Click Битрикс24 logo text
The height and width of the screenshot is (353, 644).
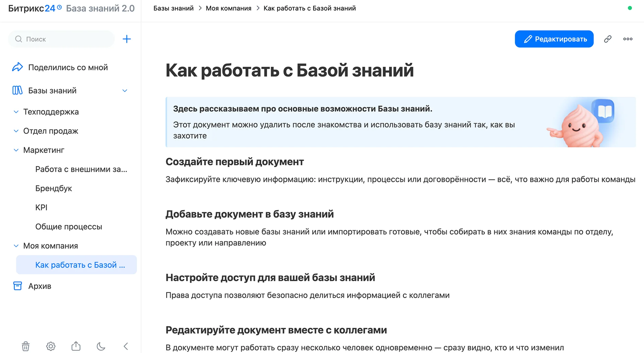click(x=32, y=8)
